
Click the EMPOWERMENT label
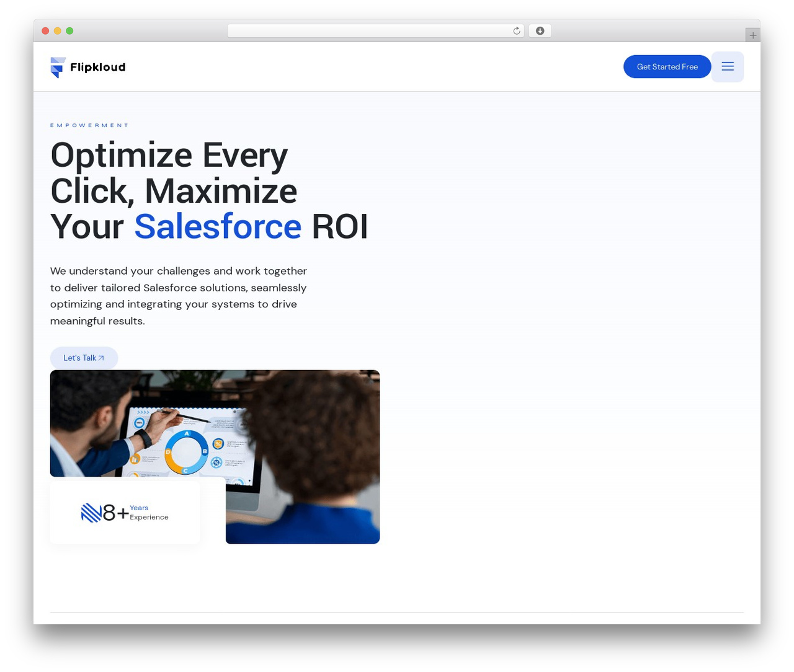point(89,125)
